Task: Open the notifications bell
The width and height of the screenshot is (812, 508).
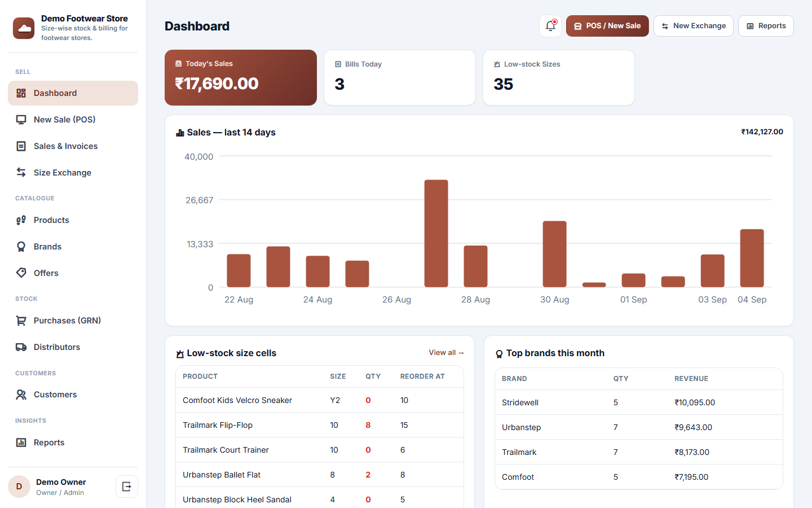Action: click(x=550, y=26)
